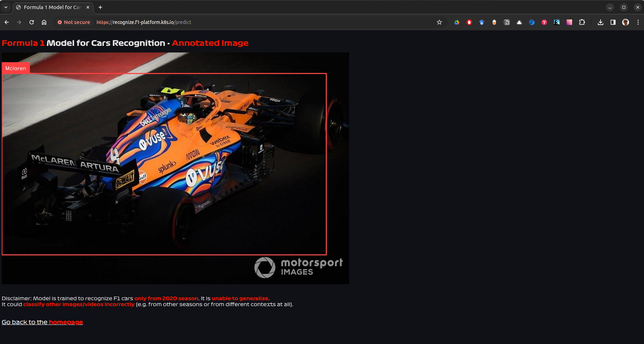Click the 'Model for Cars Recognition' heading
The height and width of the screenshot is (344, 644).
(x=106, y=43)
